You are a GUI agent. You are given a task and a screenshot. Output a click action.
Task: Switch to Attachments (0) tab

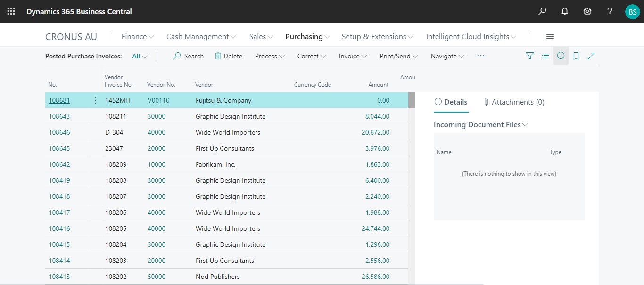click(x=514, y=102)
